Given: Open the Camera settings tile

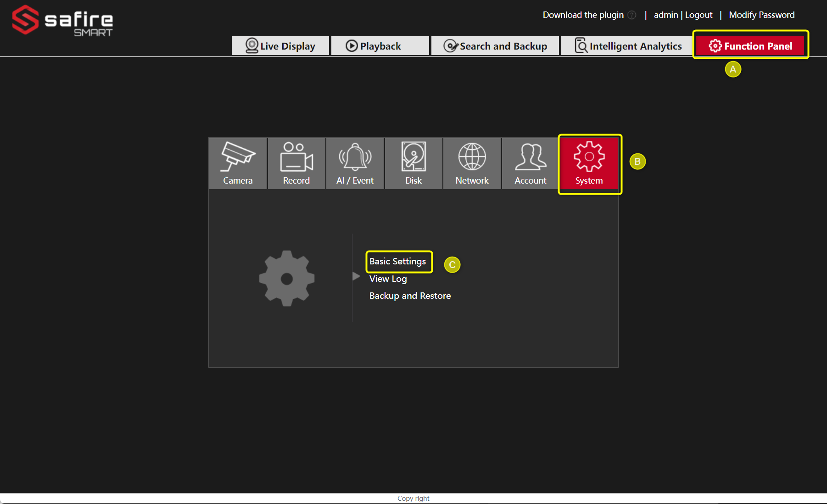Looking at the screenshot, I should coord(238,163).
